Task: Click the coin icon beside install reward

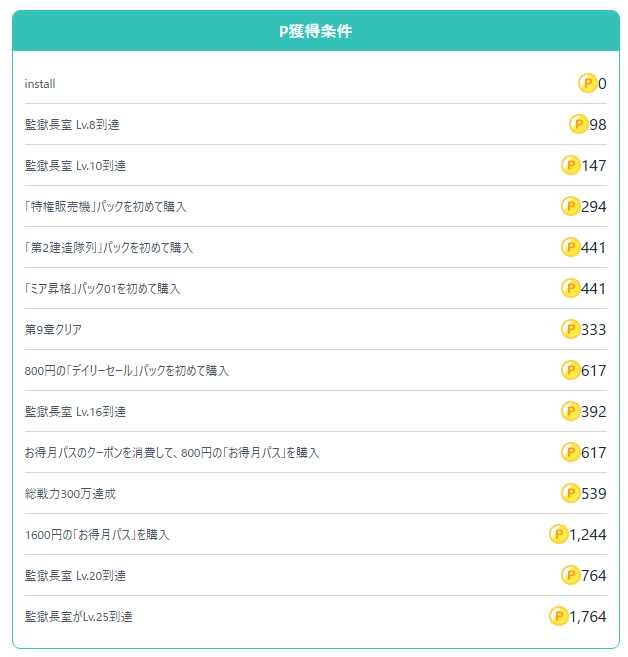Action: (587, 83)
